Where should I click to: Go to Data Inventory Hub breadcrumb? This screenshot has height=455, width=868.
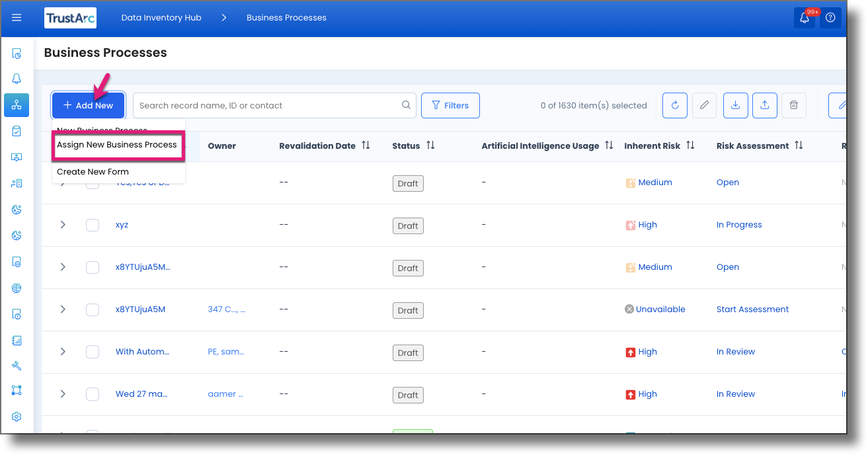click(161, 18)
